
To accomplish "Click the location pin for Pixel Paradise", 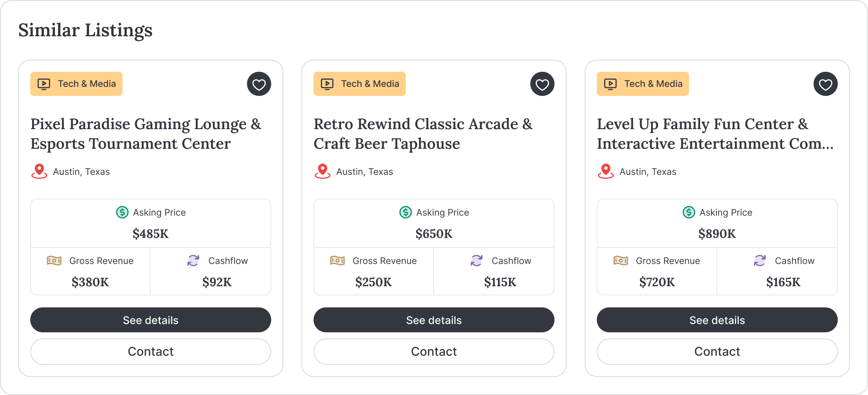I will click(x=39, y=171).
